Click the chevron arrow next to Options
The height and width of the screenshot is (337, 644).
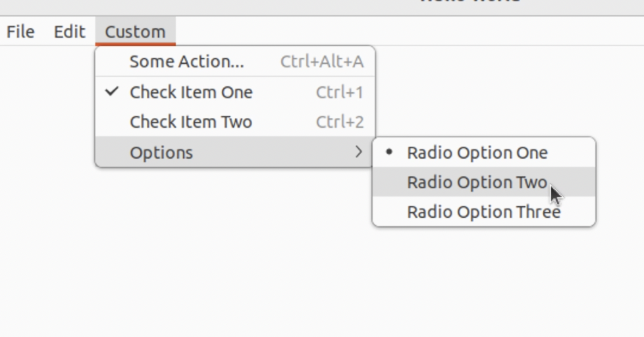[359, 152]
